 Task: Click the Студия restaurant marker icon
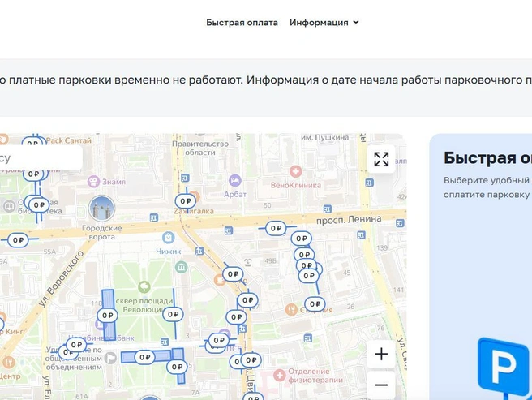coord(291,310)
